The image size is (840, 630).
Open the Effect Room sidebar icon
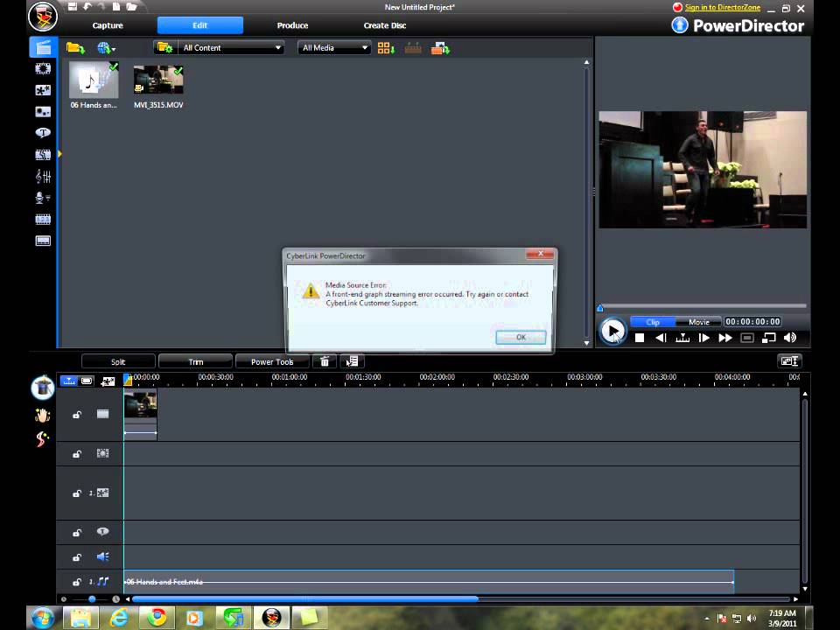pyautogui.click(x=43, y=68)
